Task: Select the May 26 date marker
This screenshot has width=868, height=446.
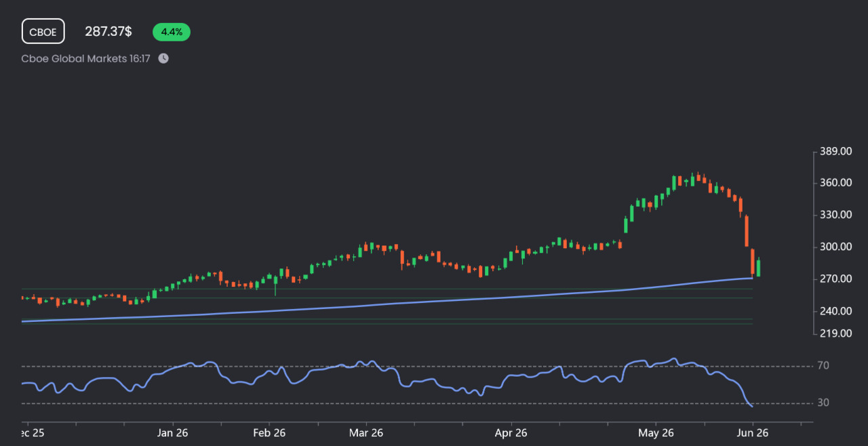Action: coord(657,432)
